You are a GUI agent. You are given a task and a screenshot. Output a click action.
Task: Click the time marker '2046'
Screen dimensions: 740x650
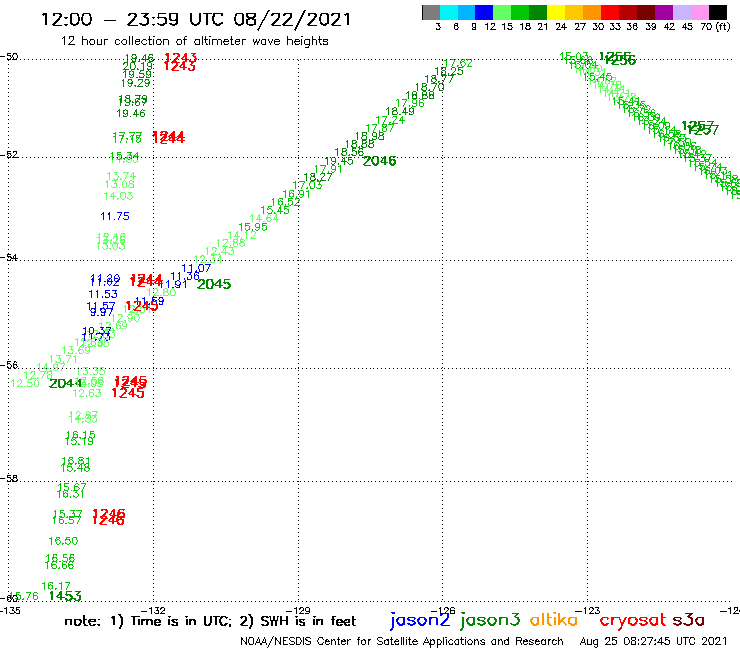[x=379, y=161]
